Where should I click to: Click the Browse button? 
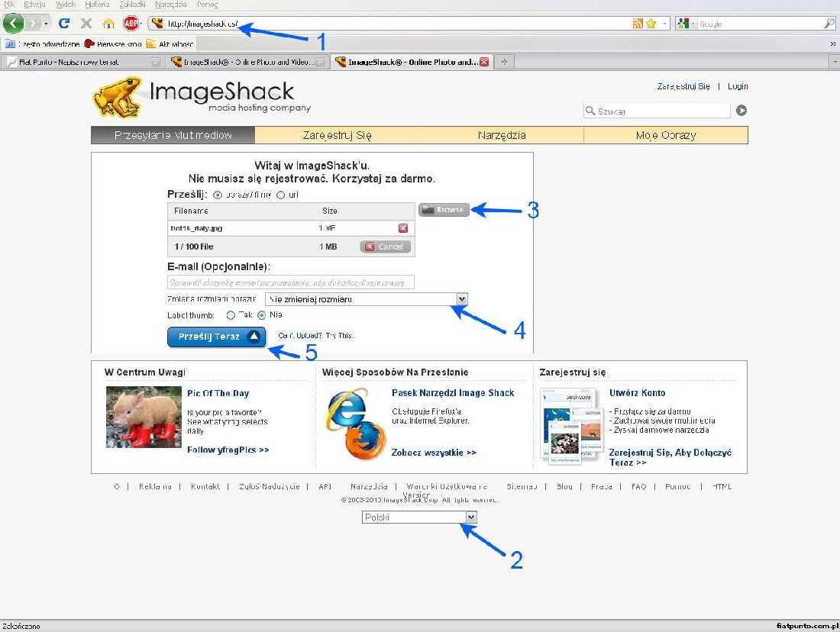coord(444,209)
